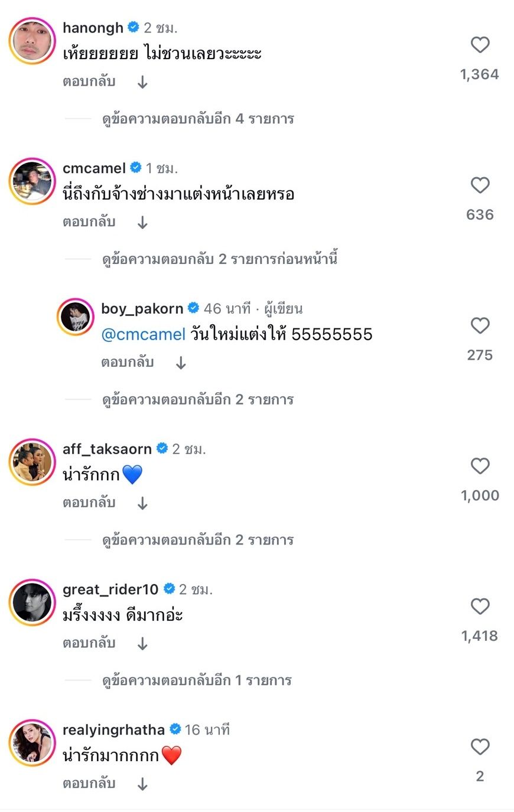Show 2 previous replies under cmcamel's comment
Screen dimensions: 514x812
click(x=219, y=259)
